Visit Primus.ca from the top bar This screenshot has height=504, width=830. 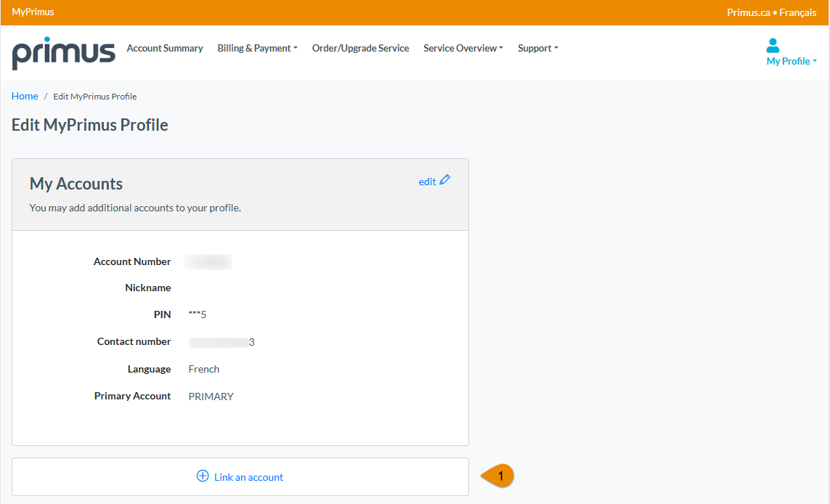tap(749, 12)
